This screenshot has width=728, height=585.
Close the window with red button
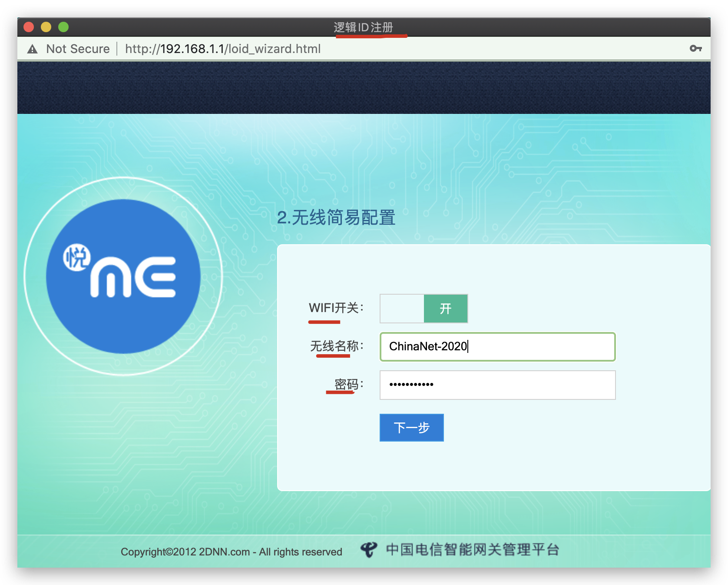coord(29,27)
